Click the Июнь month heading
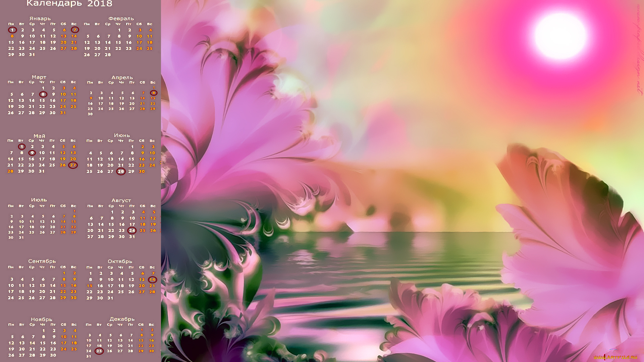Image resolution: width=644 pixels, height=362 pixels. pos(122,135)
